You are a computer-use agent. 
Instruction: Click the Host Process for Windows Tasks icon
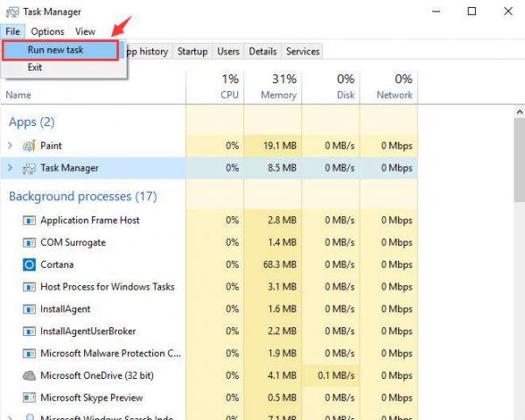click(x=29, y=287)
